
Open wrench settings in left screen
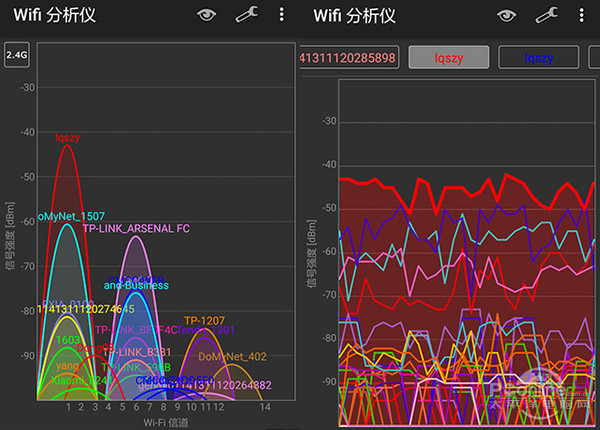(x=247, y=15)
